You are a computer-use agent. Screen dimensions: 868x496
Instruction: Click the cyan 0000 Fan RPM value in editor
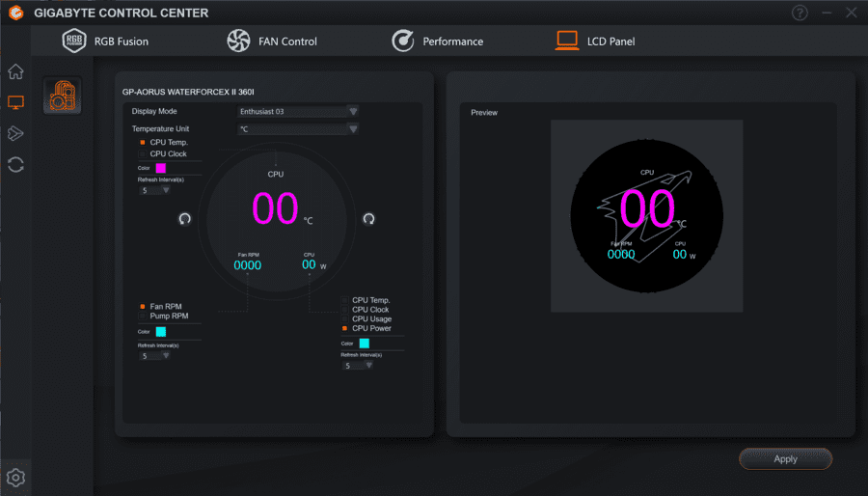(248, 265)
